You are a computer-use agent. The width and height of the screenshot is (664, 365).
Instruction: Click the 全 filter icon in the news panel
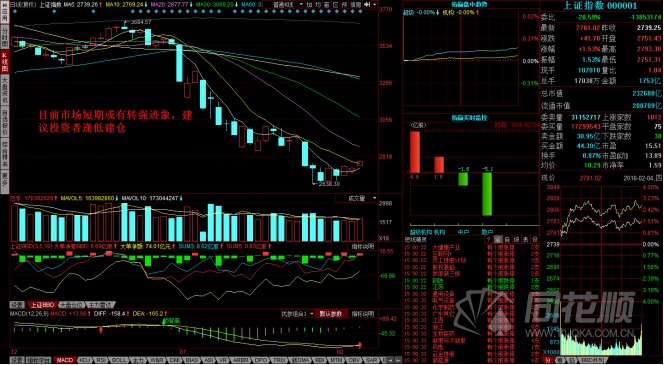click(x=498, y=239)
